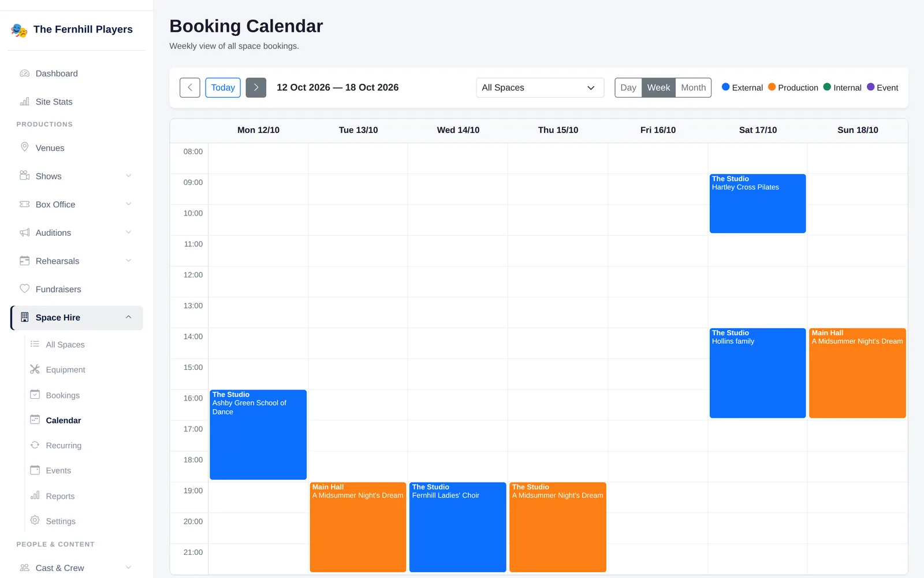924x578 pixels.
Task: Click the Site Stats bar chart icon
Action: (24, 102)
